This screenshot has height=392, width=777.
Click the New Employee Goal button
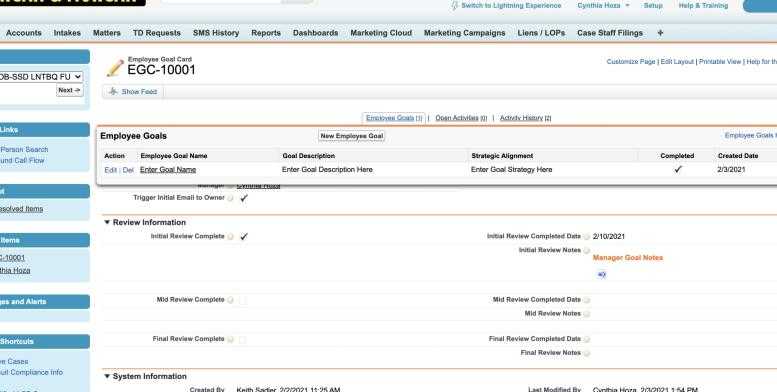click(351, 136)
